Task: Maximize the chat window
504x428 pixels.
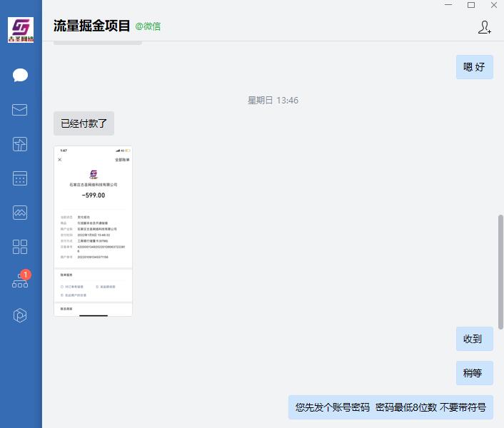Action: click(471, 5)
